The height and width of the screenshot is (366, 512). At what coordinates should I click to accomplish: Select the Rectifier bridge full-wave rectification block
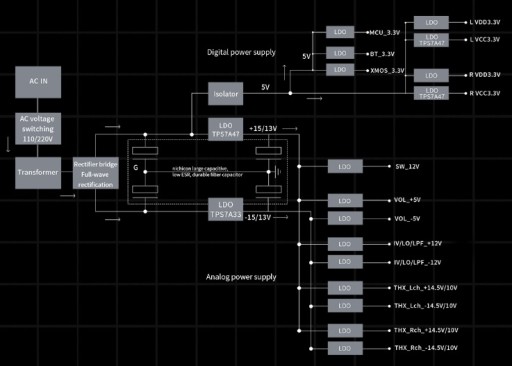(96, 173)
